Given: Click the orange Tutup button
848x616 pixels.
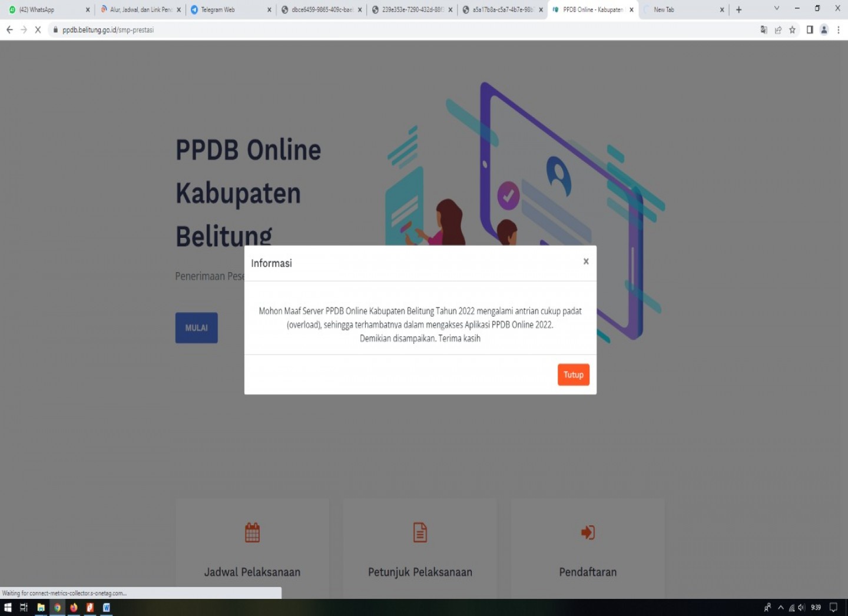Looking at the screenshot, I should pyautogui.click(x=573, y=375).
